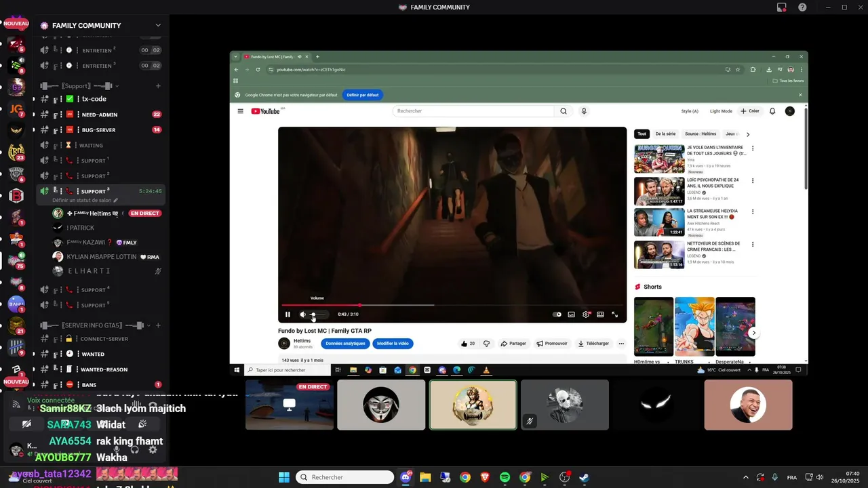Open Discord help question mark icon
The image size is (868, 488).
click(x=802, y=7)
